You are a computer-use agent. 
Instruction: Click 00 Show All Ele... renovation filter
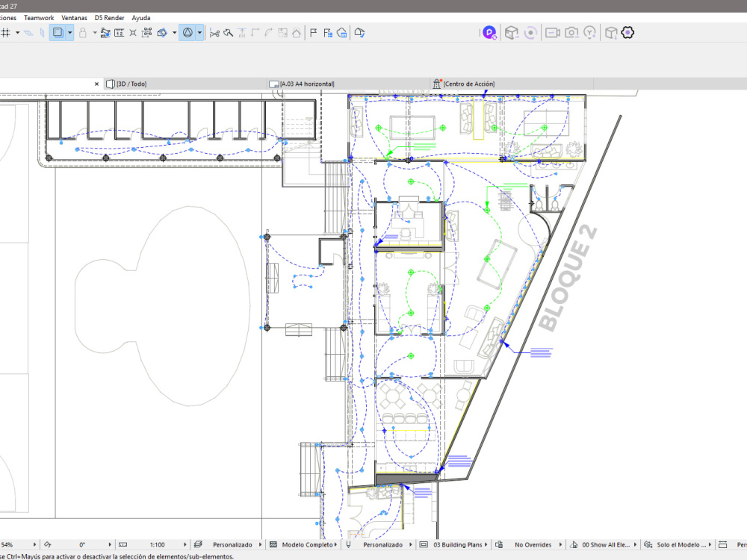[606, 545]
